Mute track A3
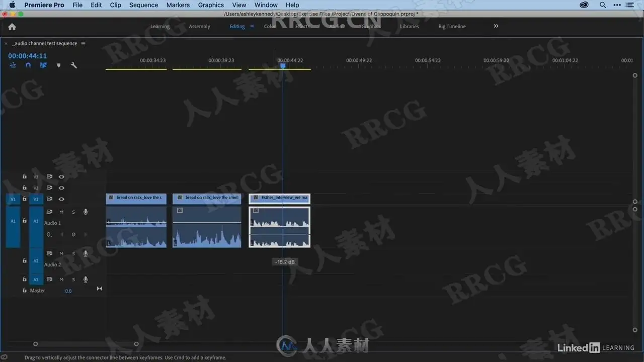Viewport: 644px width, 362px height. (x=61, y=280)
